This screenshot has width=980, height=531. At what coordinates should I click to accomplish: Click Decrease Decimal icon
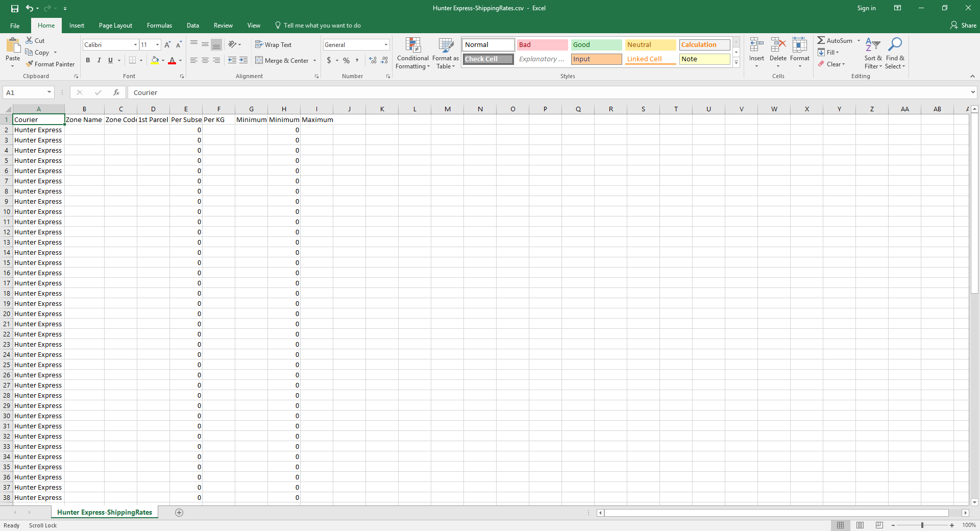click(384, 60)
